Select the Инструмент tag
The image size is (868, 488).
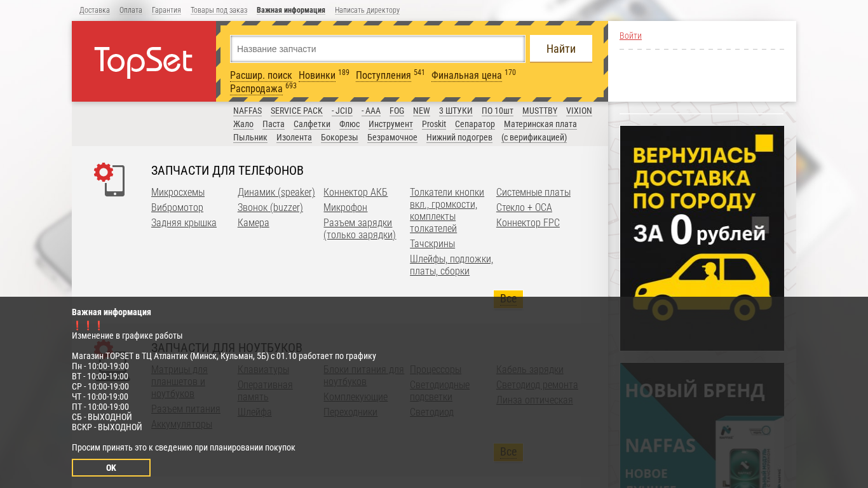391,124
